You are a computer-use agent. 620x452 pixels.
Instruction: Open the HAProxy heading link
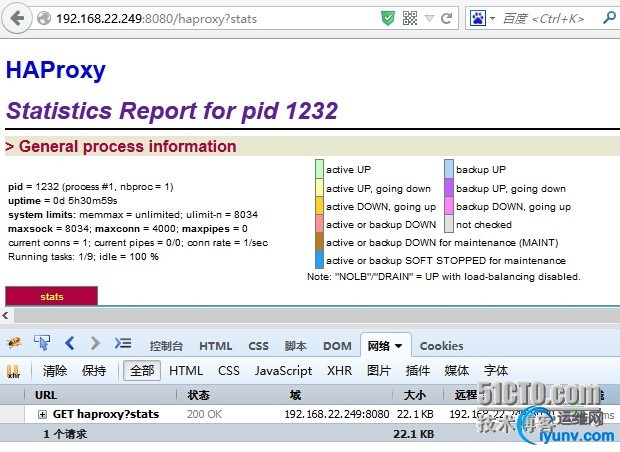[x=56, y=70]
